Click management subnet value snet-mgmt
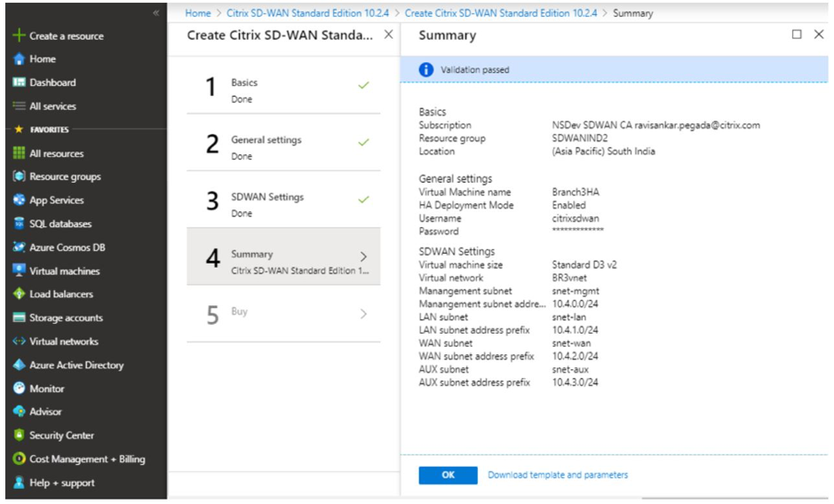The image size is (834, 504). click(576, 291)
